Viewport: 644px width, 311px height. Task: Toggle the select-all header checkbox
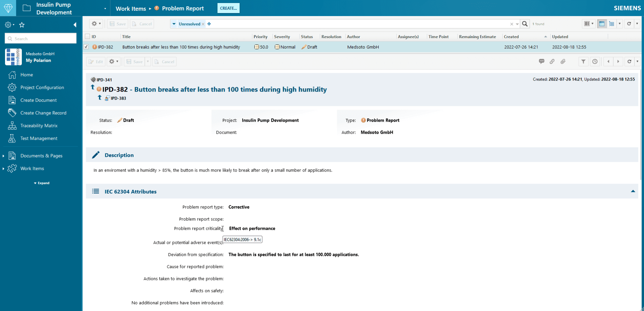87,36
